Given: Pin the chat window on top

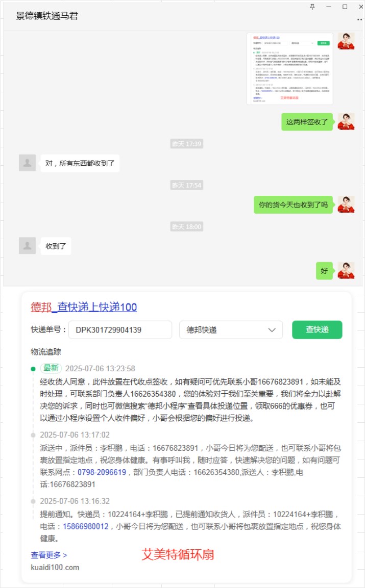Looking at the screenshot, I should tap(312, 7).
